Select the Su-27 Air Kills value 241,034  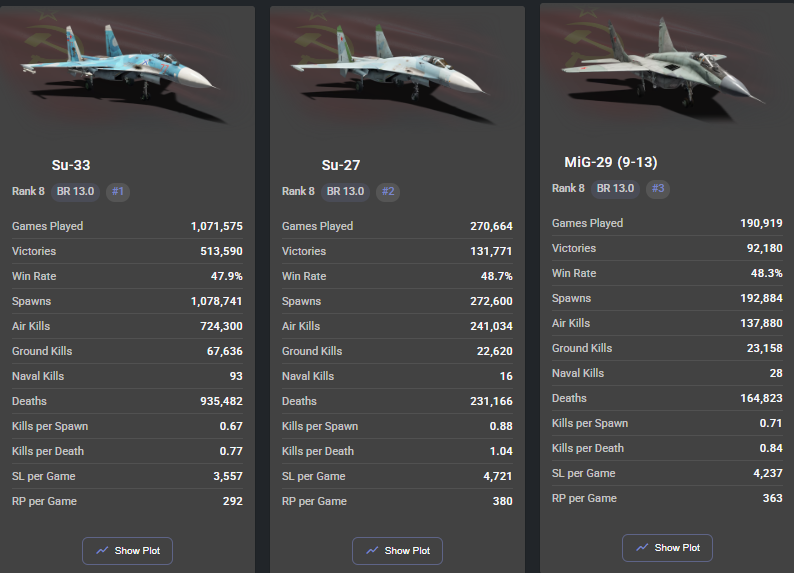click(491, 326)
